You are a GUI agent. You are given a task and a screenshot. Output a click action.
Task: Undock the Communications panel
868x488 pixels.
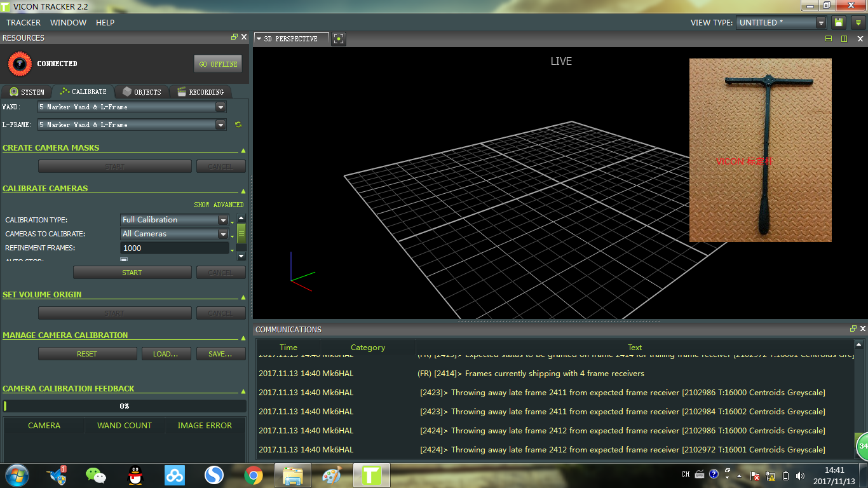pyautogui.click(x=853, y=329)
